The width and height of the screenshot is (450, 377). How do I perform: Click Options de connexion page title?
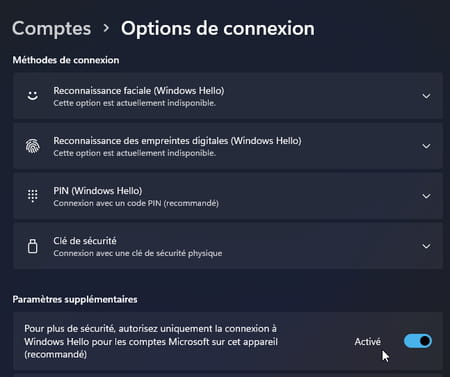[218, 28]
